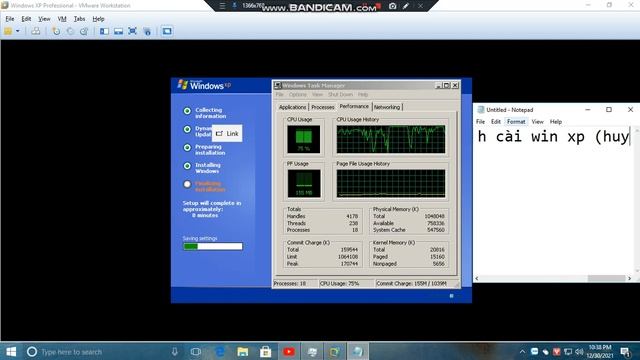Viewport: 640px width, 360px height.
Task: Open VMware File menu
Action: tap(10, 19)
